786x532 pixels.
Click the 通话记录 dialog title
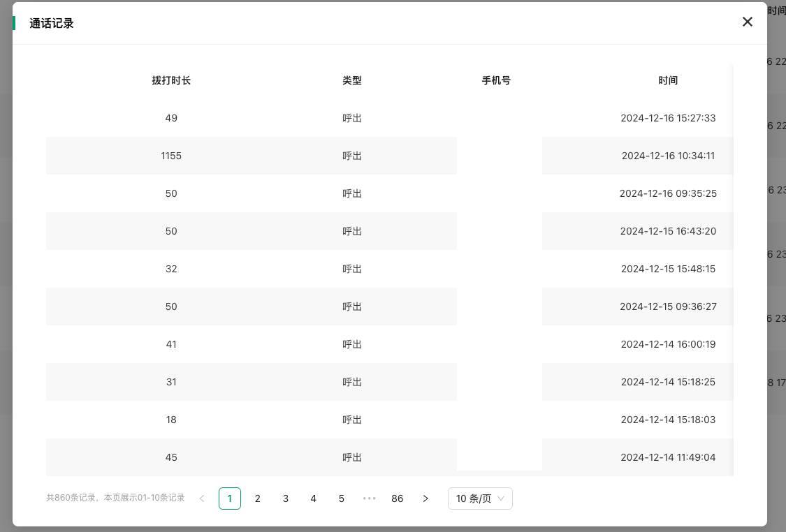click(x=52, y=23)
